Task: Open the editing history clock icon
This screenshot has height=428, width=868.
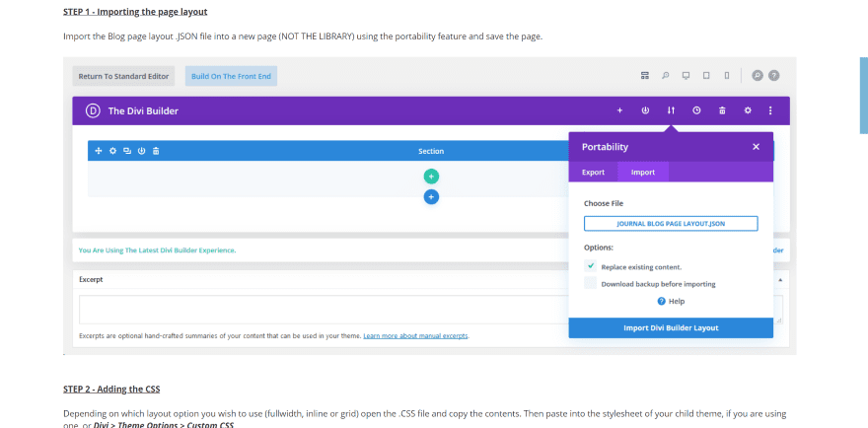Action: pos(696,110)
